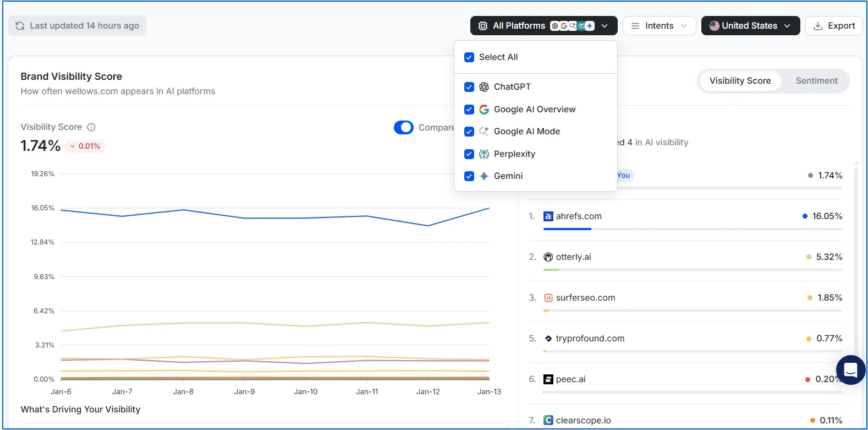
Task: Open the chat support widget
Action: click(850, 370)
